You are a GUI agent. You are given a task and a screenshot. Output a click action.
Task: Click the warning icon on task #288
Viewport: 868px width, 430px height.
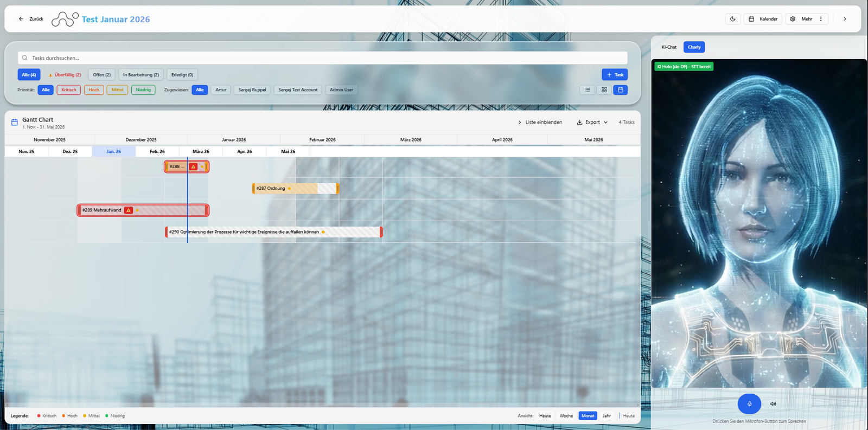click(x=193, y=166)
